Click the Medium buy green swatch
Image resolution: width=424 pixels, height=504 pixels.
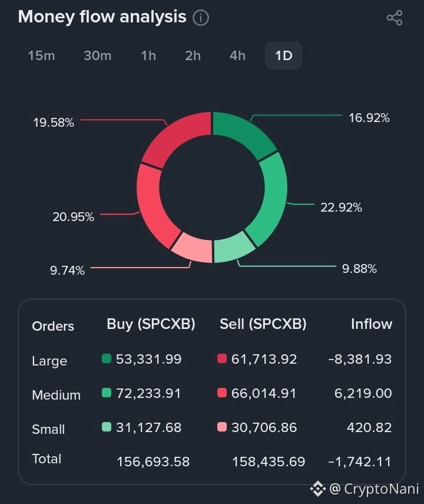click(107, 393)
